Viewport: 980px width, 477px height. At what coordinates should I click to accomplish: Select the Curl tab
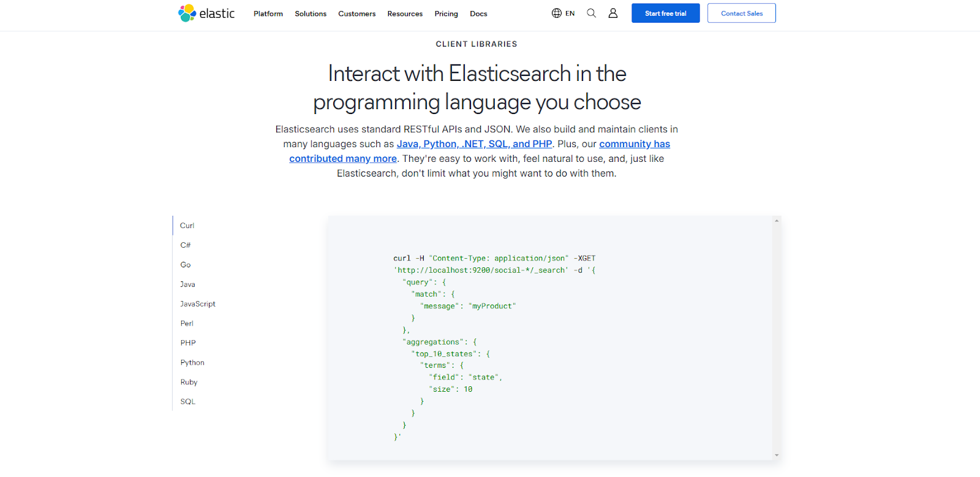(187, 226)
